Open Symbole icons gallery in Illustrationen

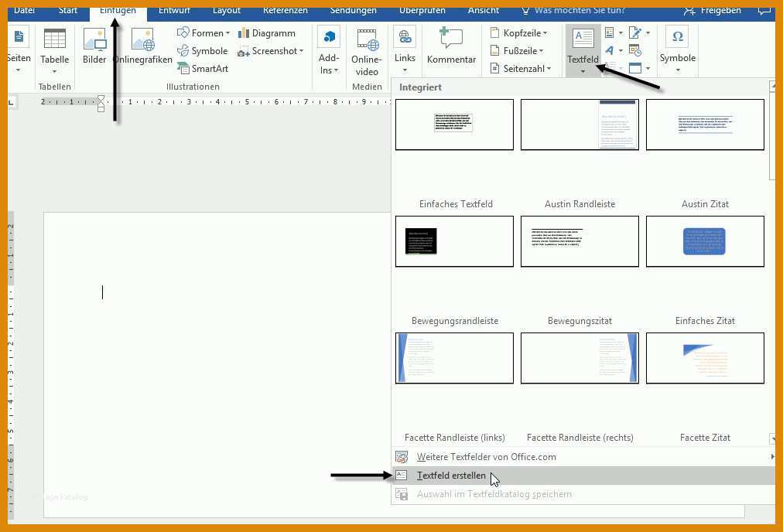tap(203, 51)
